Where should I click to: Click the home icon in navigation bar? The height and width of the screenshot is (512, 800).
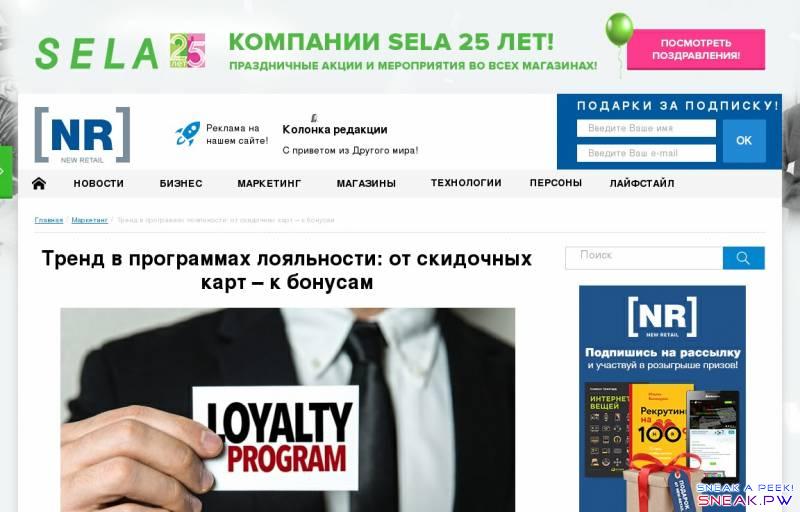coord(39,183)
